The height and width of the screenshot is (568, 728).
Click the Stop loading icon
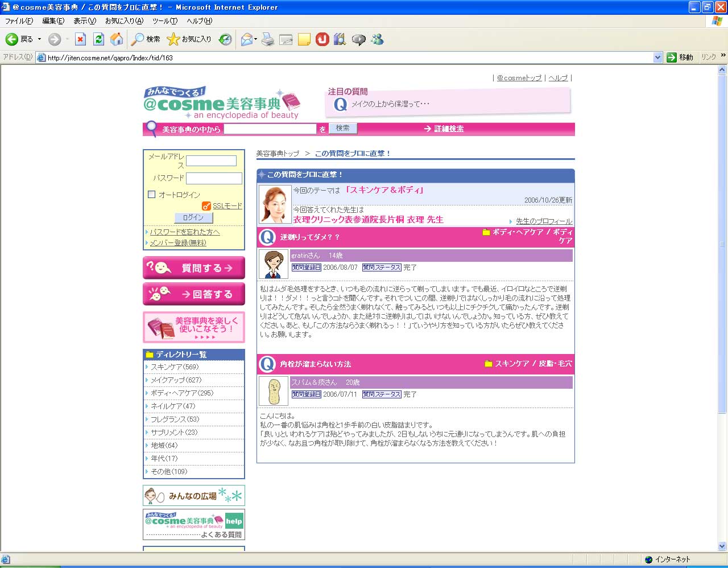[x=81, y=39]
